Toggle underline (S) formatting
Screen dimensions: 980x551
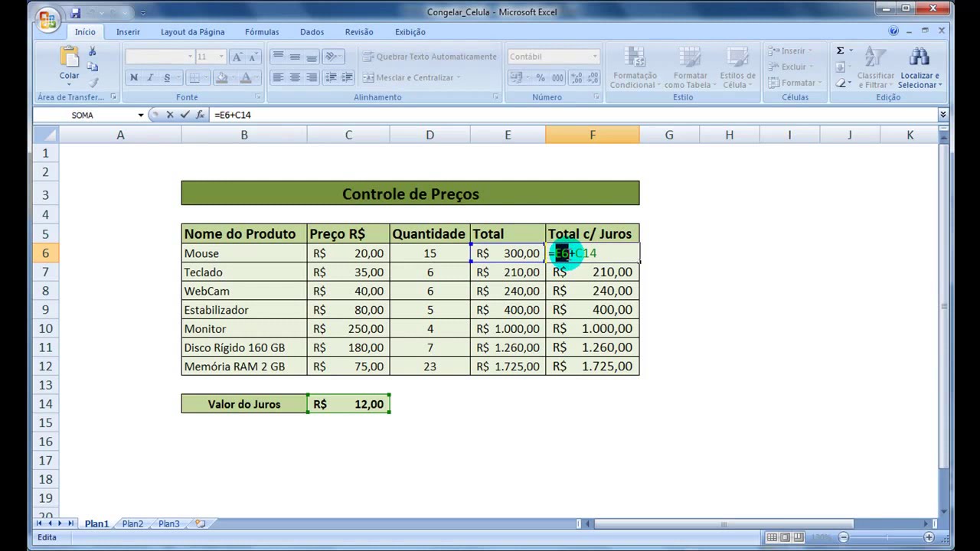(x=167, y=77)
